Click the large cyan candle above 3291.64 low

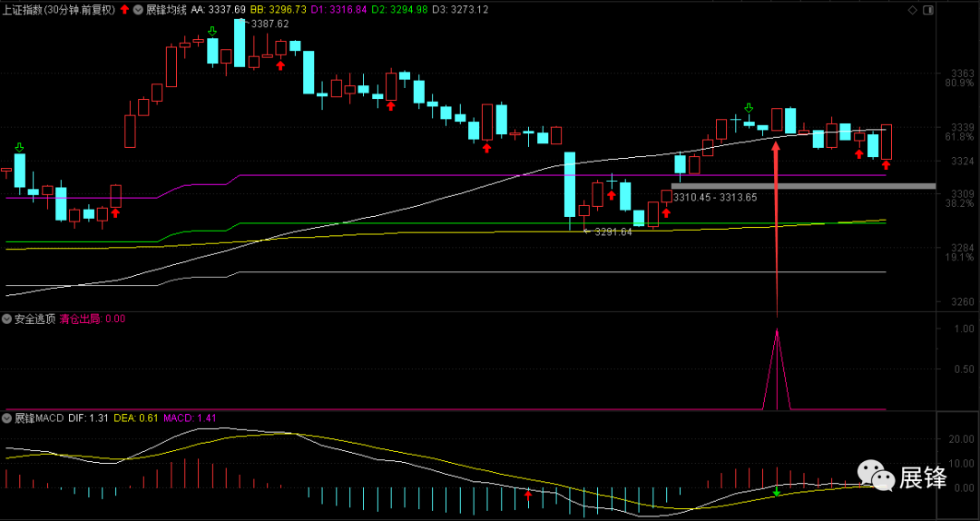click(x=569, y=183)
